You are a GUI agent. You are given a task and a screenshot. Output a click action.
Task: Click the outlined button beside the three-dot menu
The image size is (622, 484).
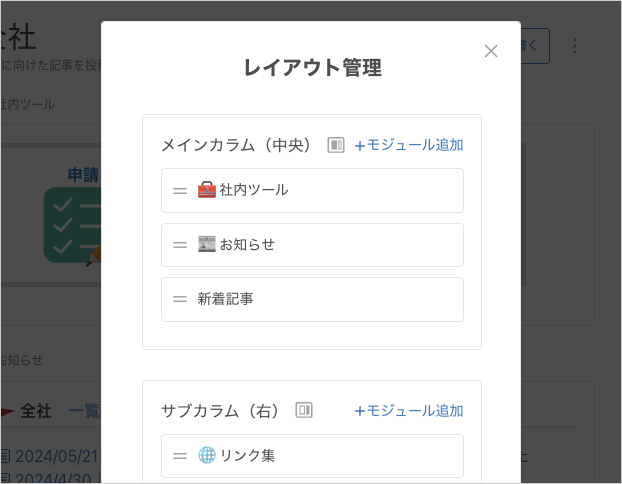coord(535,46)
